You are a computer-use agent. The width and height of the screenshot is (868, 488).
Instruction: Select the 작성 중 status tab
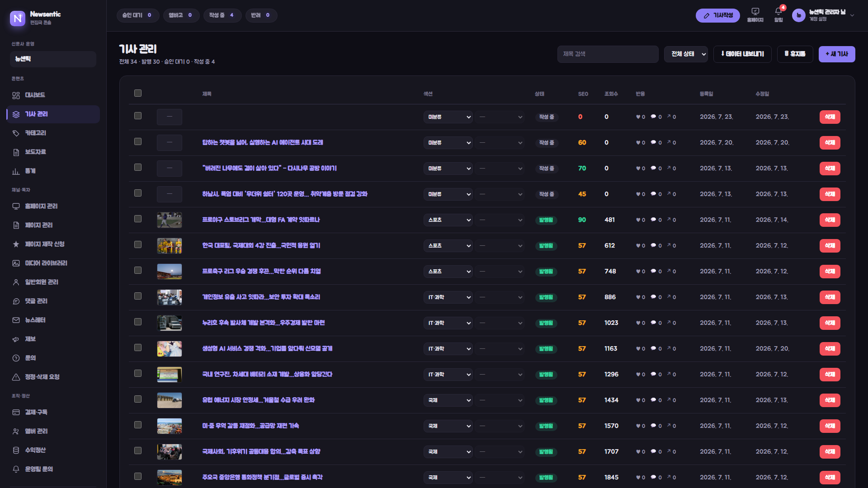click(x=222, y=15)
